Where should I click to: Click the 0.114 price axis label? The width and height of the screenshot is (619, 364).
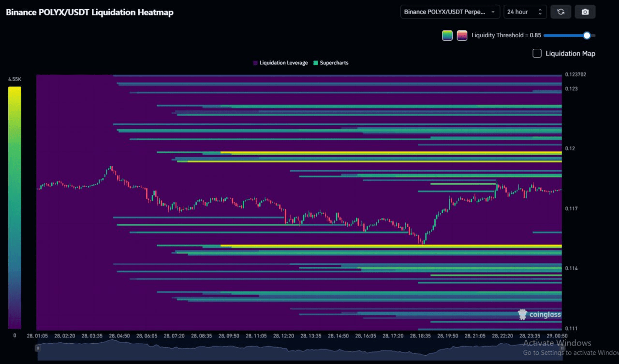point(572,268)
